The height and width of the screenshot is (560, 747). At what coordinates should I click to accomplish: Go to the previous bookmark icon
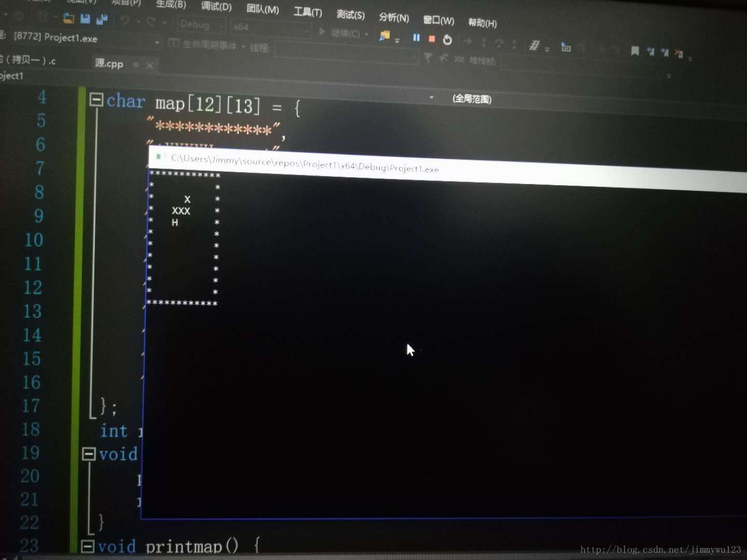(651, 51)
